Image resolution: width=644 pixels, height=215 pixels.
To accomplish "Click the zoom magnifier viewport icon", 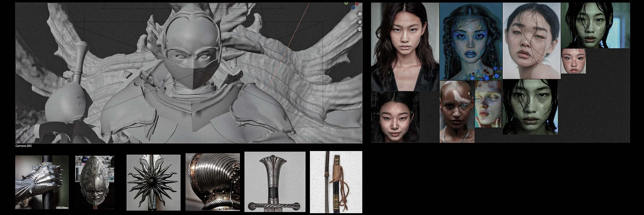I will tap(359, 14).
